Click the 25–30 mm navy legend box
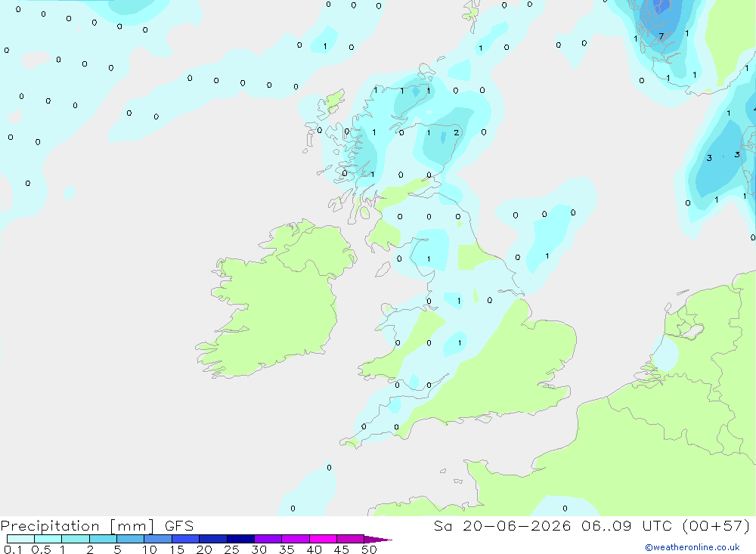756x554 pixels. tap(240, 539)
